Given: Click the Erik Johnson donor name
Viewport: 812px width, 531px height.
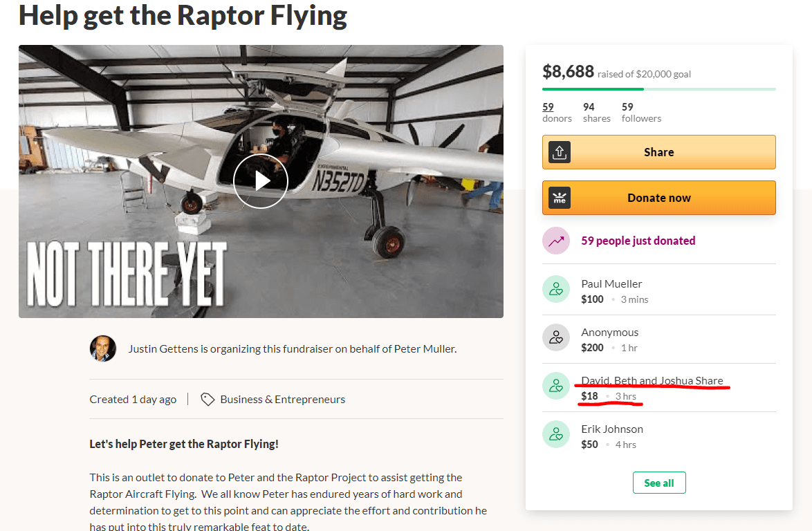Looking at the screenshot, I should [611, 429].
